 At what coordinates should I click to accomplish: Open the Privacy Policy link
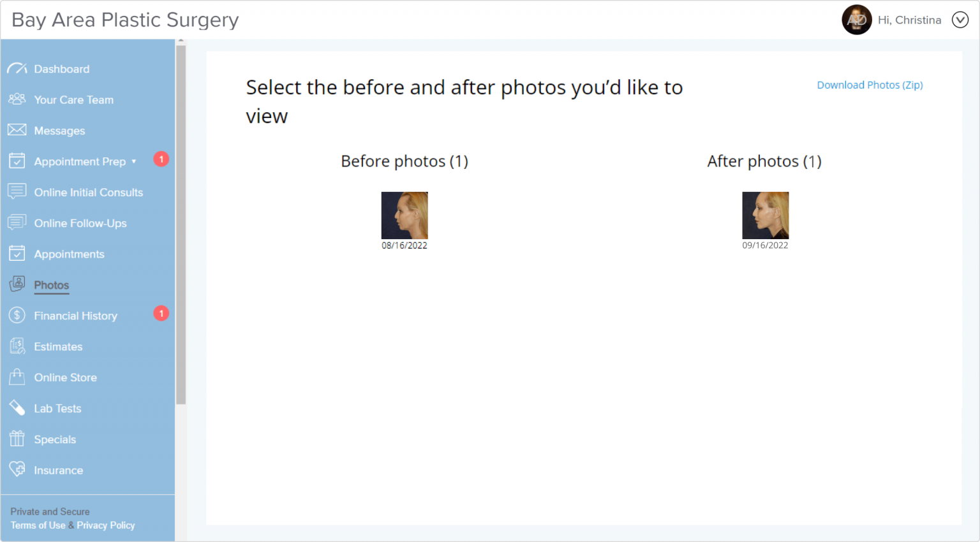[106, 525]
